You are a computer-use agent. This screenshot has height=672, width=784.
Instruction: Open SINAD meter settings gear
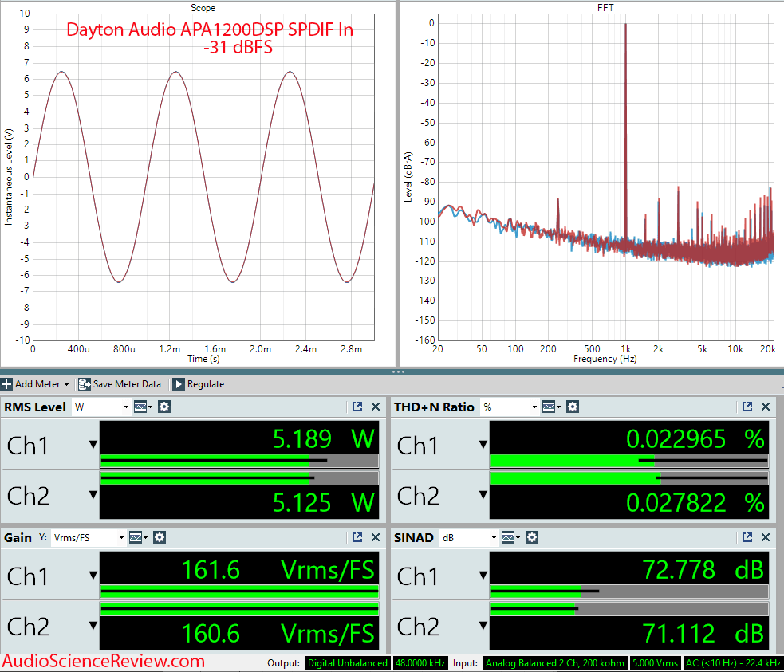(x=532, y=537)
